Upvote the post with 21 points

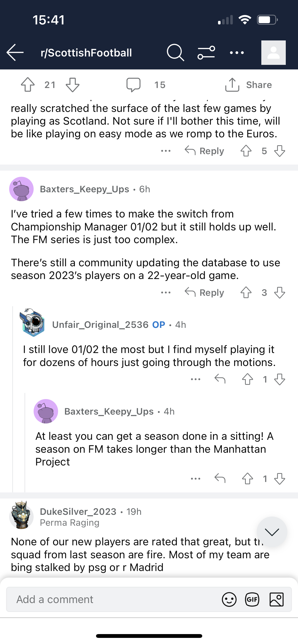28,84
